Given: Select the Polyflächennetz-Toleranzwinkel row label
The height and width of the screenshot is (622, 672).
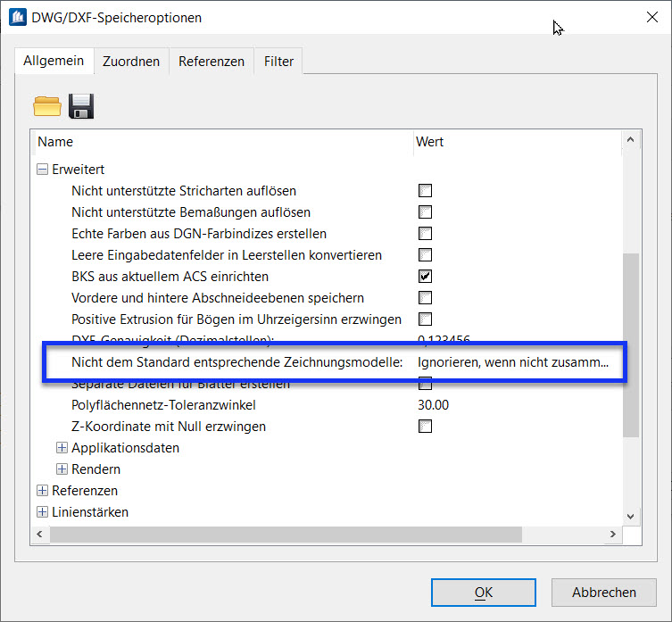Looking at the screenshot, I should click(163, 405).
